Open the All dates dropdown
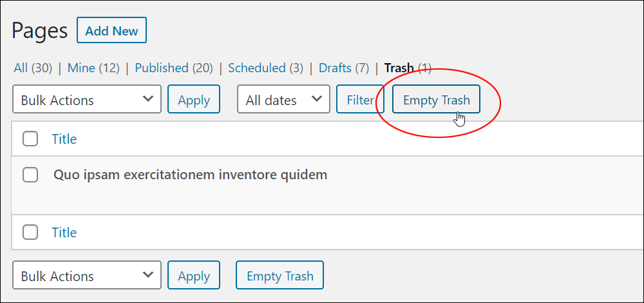 (x=283, y=99)
